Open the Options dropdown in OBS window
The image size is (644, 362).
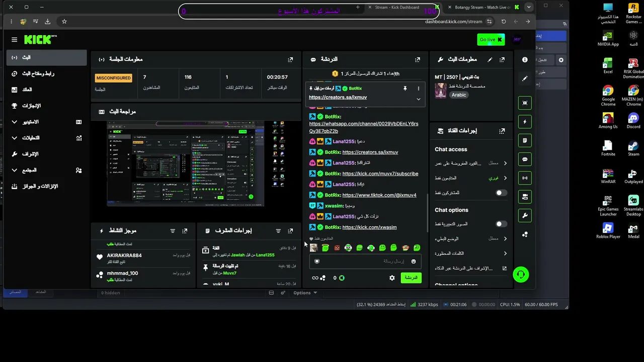pos(305,293)
